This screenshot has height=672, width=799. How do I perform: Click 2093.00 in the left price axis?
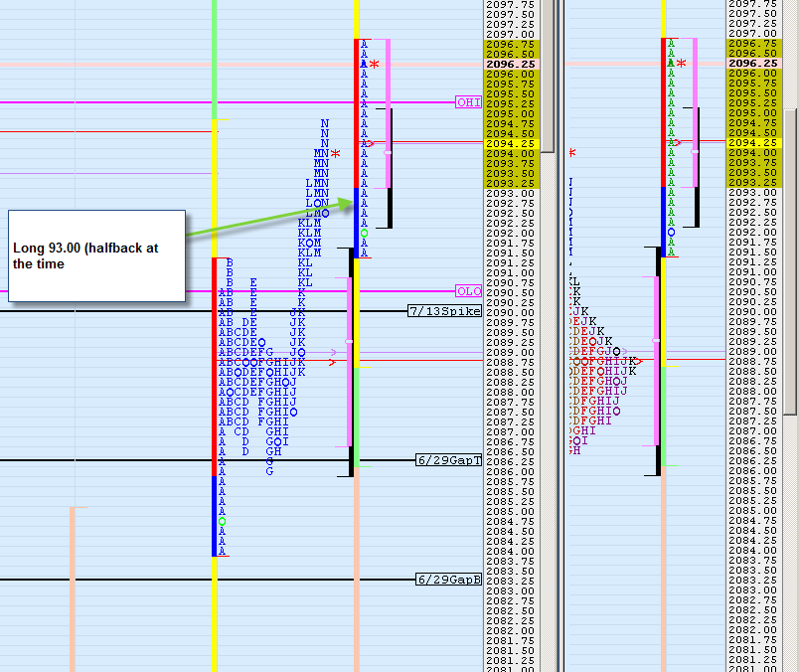point(510,193)
